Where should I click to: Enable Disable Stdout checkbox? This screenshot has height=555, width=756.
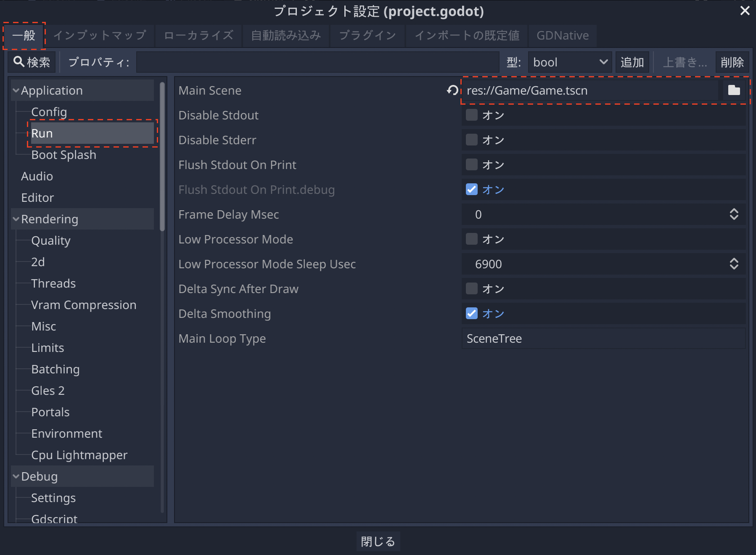click(472, 115)
